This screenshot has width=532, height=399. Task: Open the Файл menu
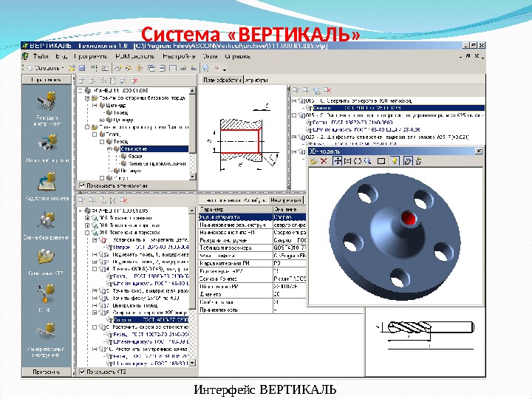(x=41, y=56)
